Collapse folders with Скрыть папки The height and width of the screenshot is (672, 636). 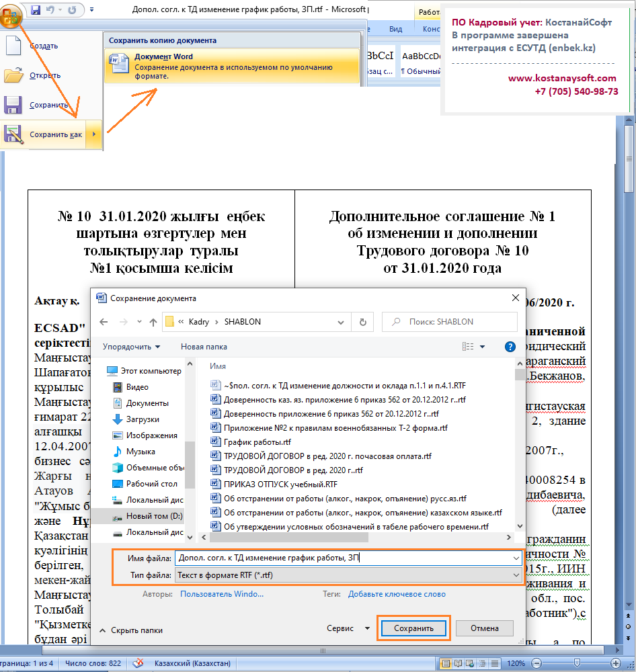click(131, 630)
